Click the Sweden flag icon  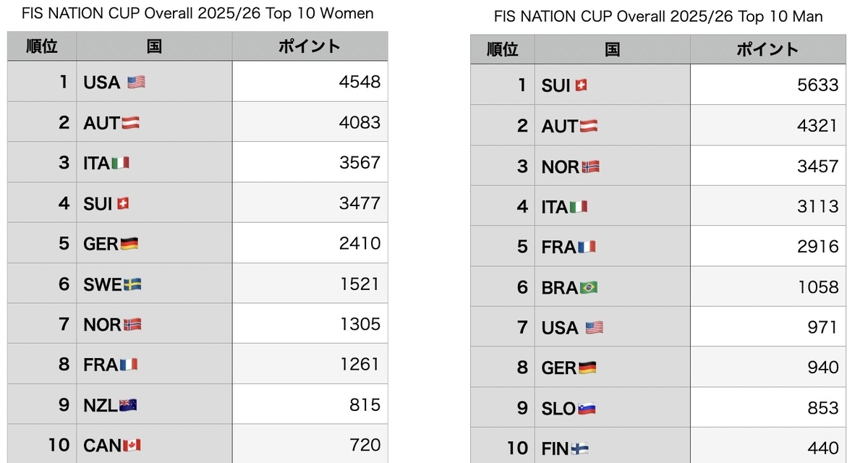pyautogui.click(x=132, y=284)
